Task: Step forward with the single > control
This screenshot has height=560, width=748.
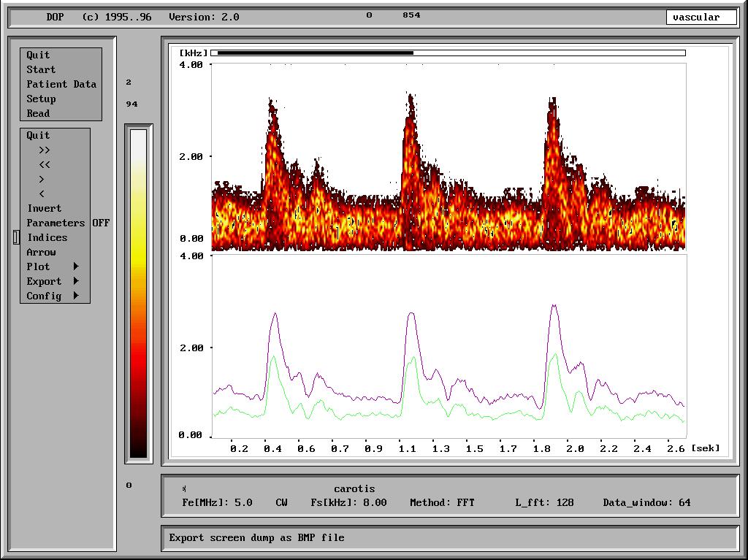Action: pyautogui.click(x=42, y=180)
